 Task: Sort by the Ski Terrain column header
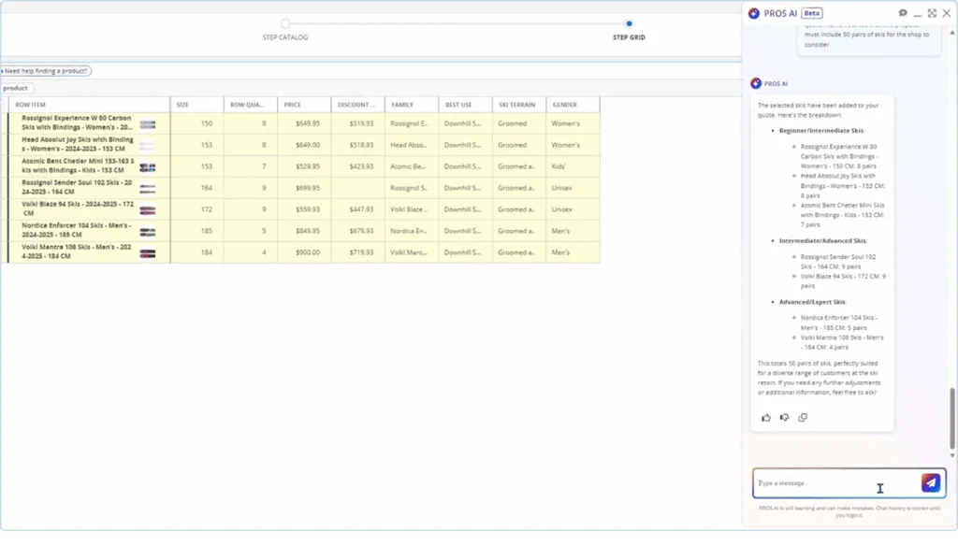pos(519,105)
